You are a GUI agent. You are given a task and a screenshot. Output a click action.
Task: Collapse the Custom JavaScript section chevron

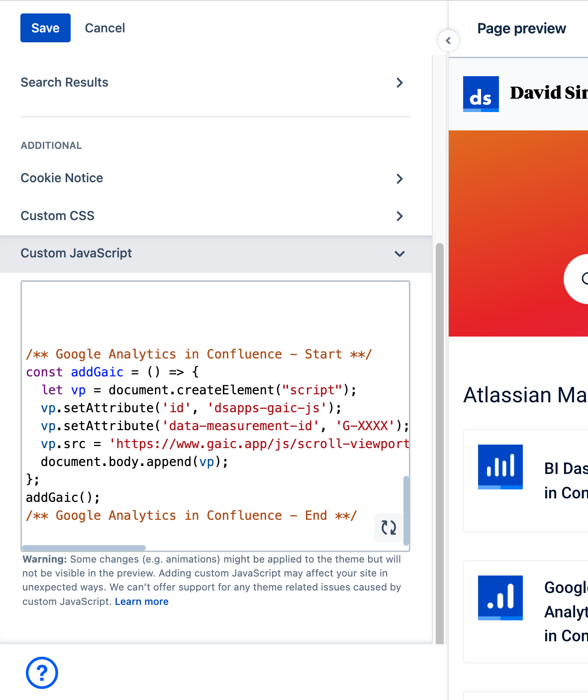click(x=399, y=254)
